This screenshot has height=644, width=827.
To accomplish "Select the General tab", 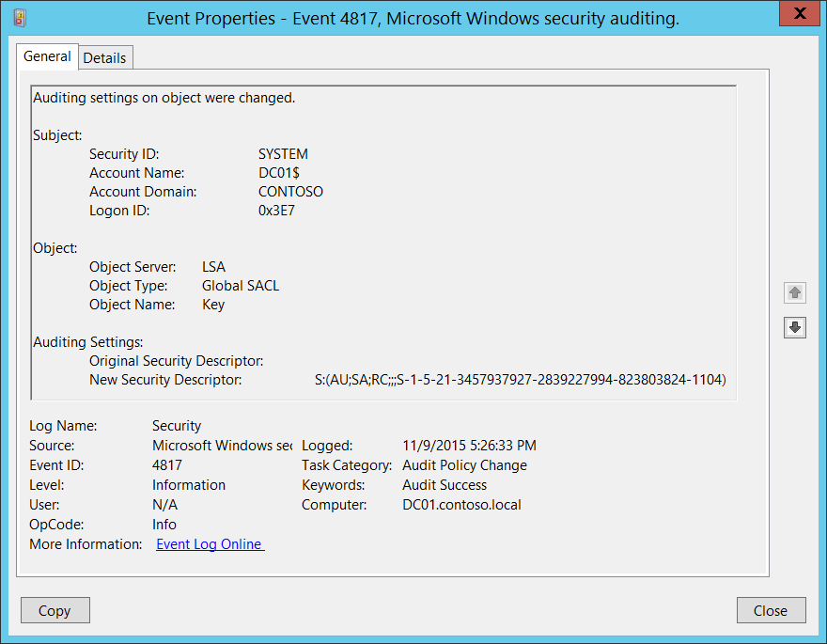I will 47,56.
